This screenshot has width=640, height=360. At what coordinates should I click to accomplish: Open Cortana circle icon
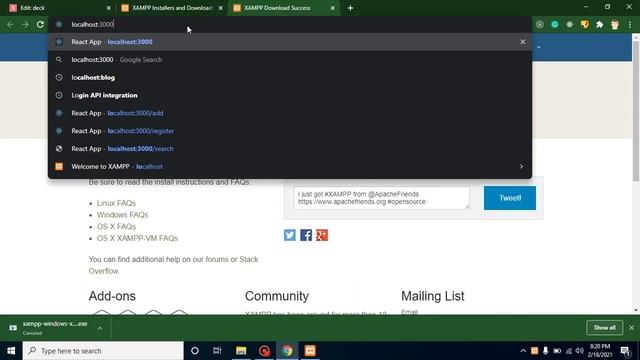[x=195, y=351]
